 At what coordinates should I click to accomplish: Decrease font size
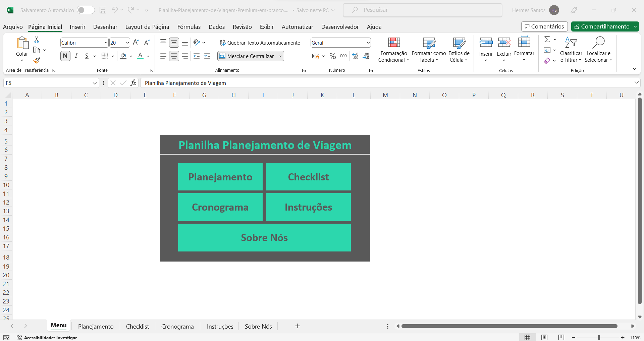pyautogui.click(x=147, y=42)
